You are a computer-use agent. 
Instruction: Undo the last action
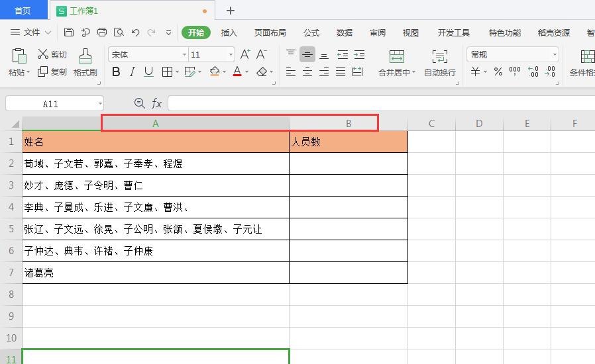click(x=135, y=32)
